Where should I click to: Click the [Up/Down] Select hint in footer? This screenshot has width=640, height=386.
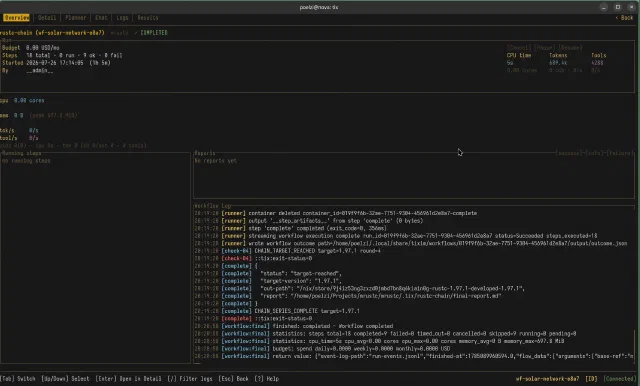(x=65, y=379)
